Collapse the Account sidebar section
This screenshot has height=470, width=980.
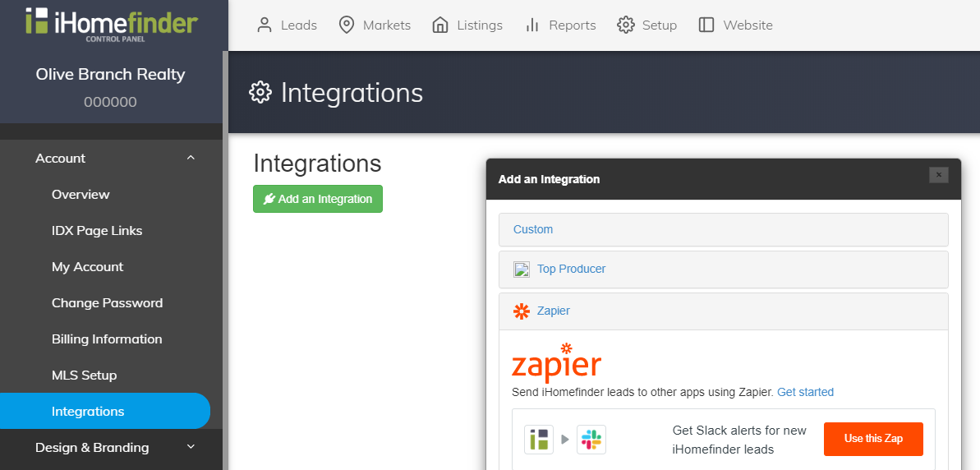tap(191, 158)
